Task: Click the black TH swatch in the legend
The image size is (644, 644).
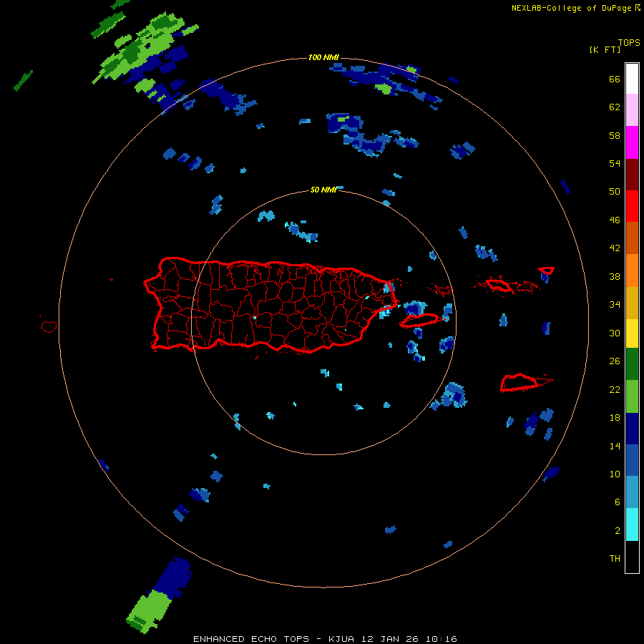Action: pos(632,557)
